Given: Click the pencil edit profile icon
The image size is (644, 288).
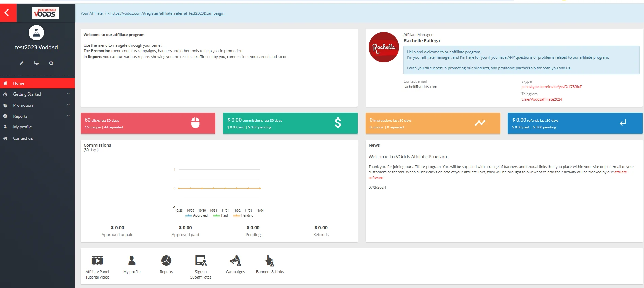Looking at the screenshot, I should [x=22, y=63].
